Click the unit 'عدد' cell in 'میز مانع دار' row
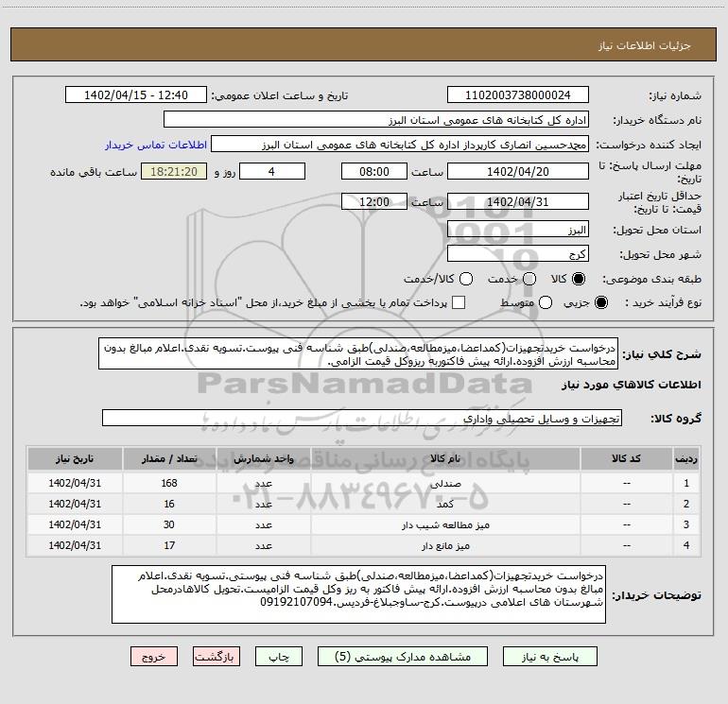The height and width of the screenshot is (704, 728). click(263, 546)
